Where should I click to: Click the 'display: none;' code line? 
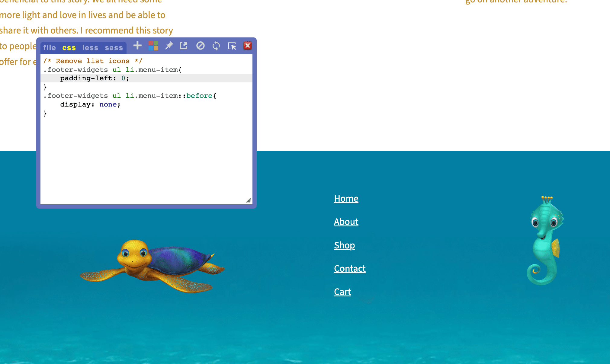pyautogui.click(x=90, y=104)
